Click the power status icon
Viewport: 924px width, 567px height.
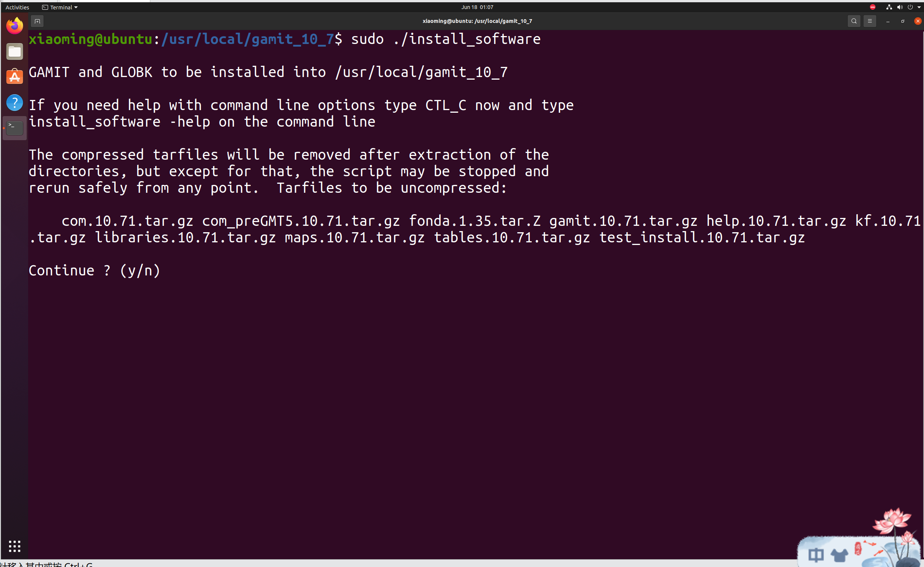910,7
